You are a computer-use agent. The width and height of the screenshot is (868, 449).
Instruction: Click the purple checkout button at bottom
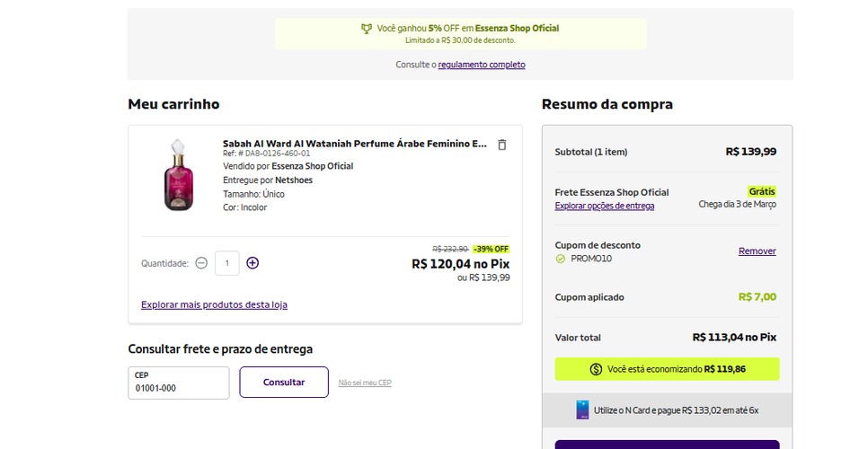click(x=667, y=445)
